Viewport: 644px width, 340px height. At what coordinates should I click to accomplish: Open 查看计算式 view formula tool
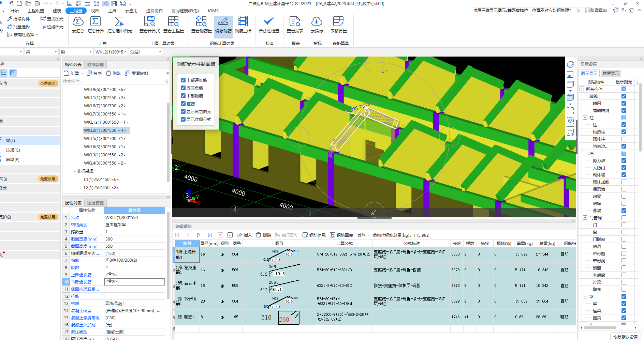point(149,25)
